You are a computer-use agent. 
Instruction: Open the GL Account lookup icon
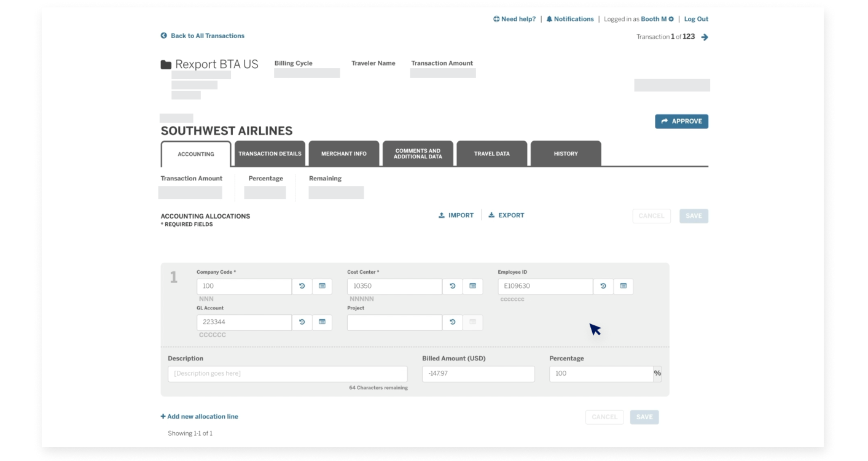323,322
